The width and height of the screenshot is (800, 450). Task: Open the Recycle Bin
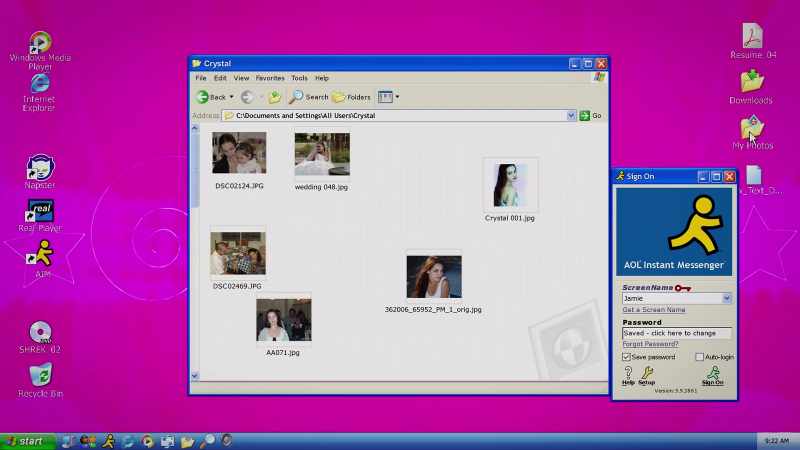(40, 374)
